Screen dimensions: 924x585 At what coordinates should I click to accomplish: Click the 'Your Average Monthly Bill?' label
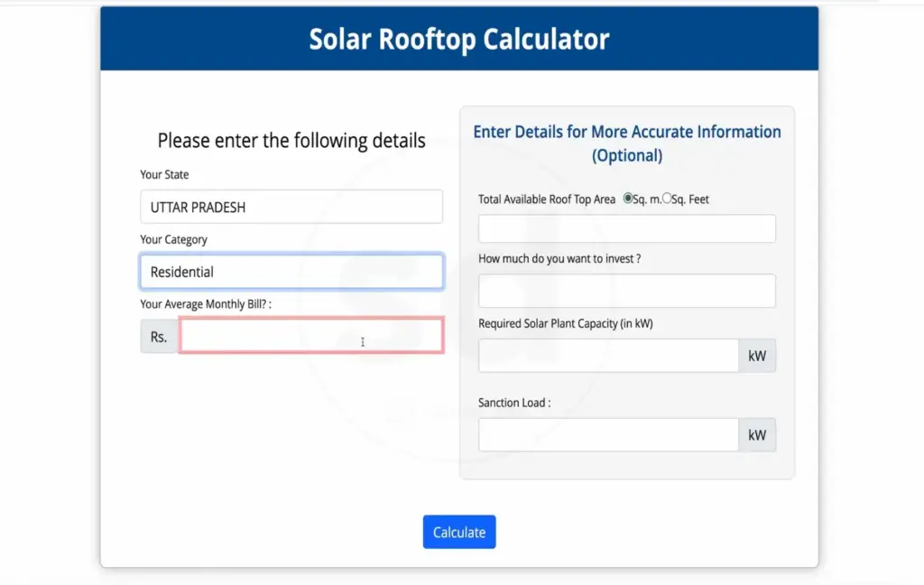click(x=206, y=303)
